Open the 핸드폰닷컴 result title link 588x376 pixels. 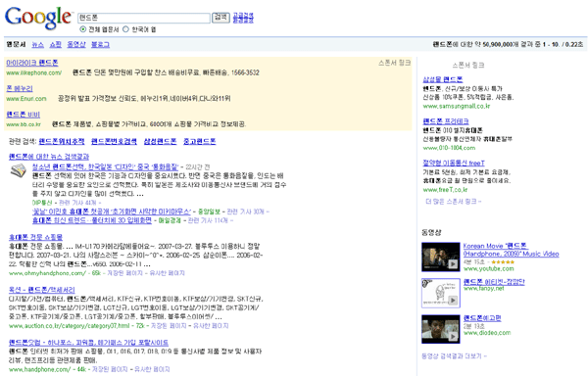pyautogui.click(x=88, y=343)
